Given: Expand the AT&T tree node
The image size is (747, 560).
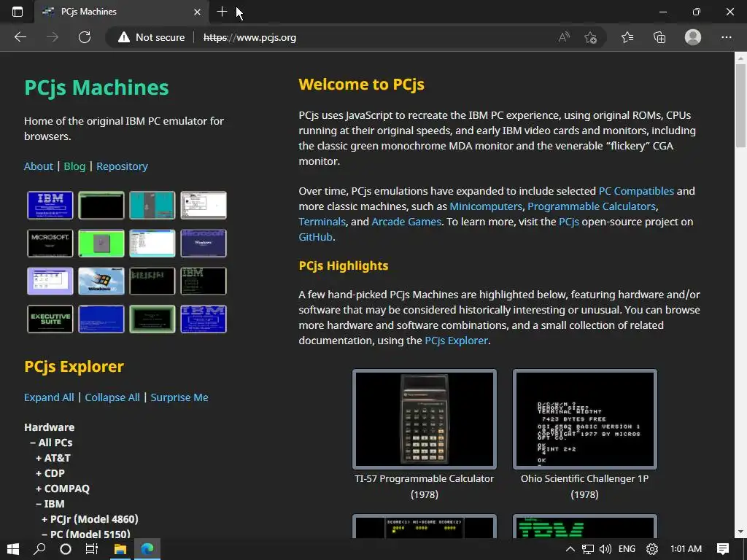Looking at the screenshot, I should tap(53, 458).
